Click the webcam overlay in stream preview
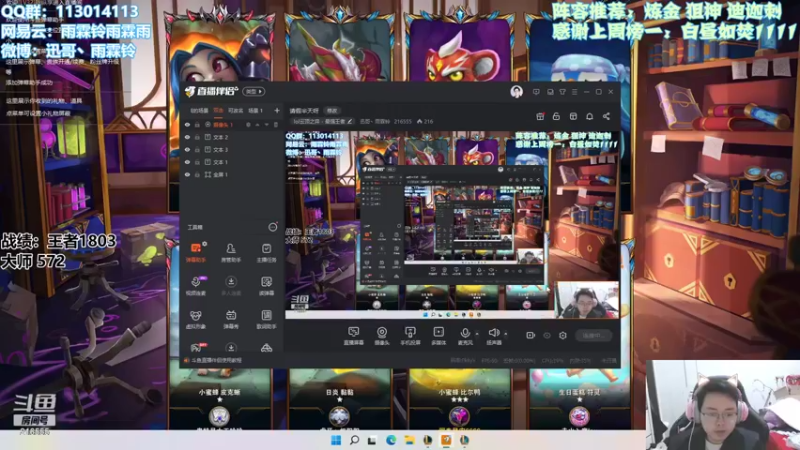Viewport: 800px width, 450px height. pyautogui.click(x=587, y=300)
